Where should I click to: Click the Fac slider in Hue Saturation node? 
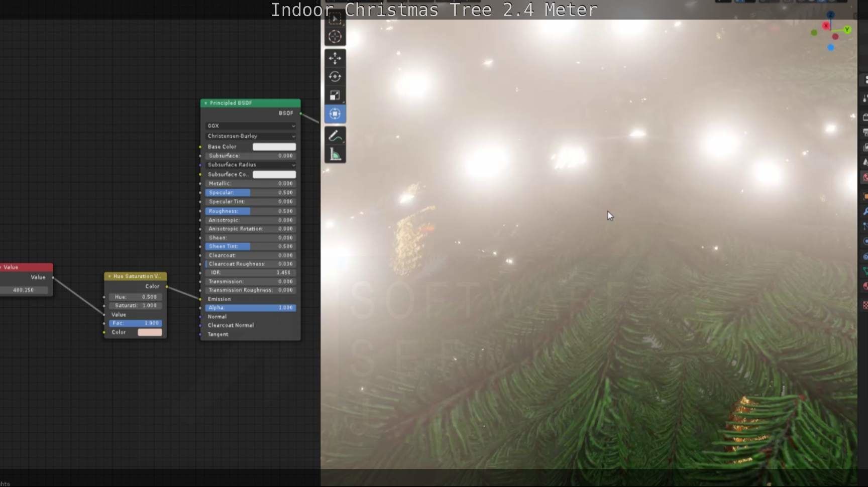coord(135,323)
